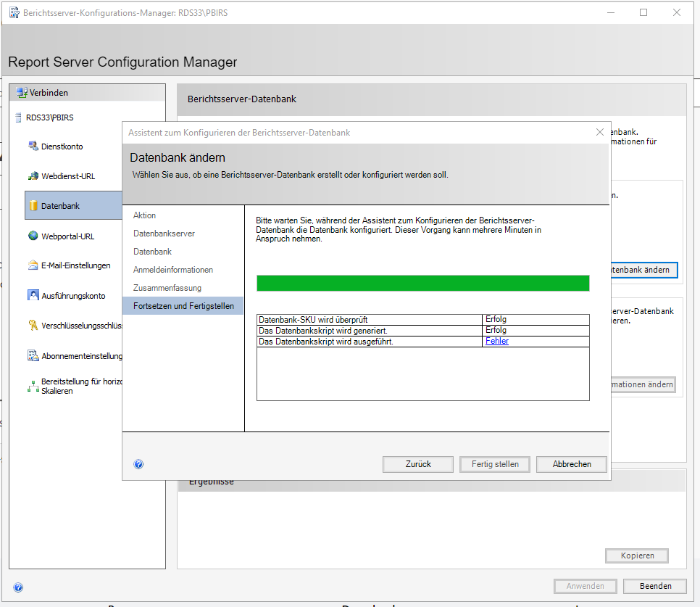
Task: Open the Verschlüsselungsschlüssel page
Action: pyautogui.click(x=82, y=326)
